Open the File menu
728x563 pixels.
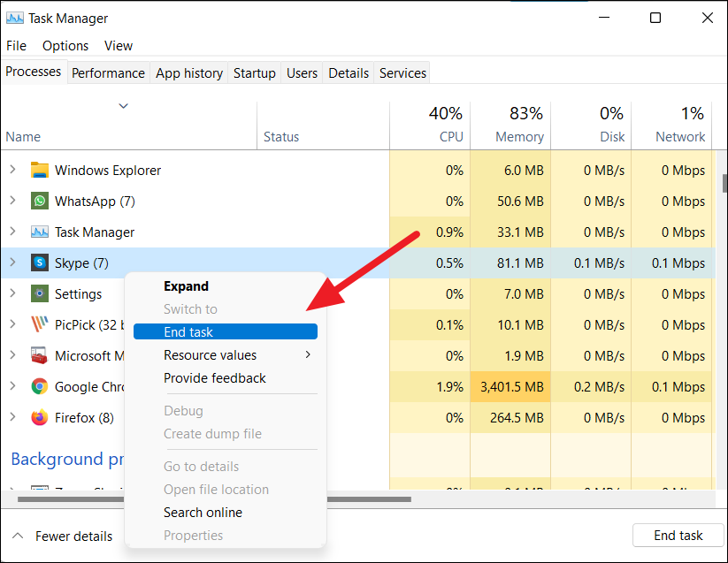tap(16, 46)
